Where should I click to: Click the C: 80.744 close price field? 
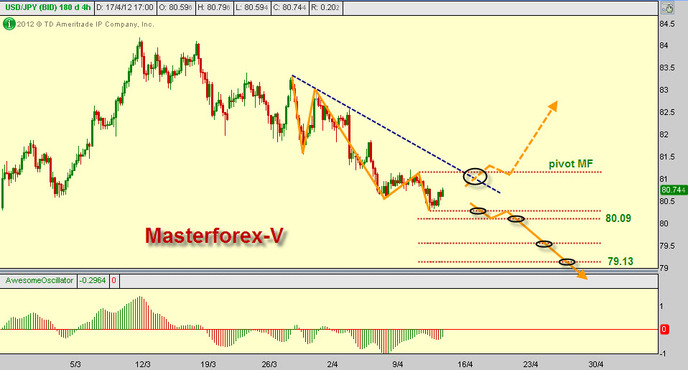pos(289,7)
